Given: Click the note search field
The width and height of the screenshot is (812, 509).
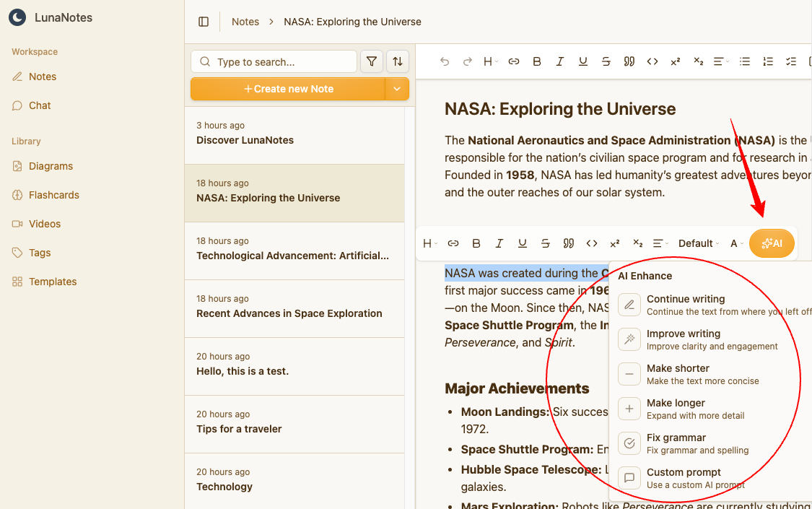Looking at the screenshot, I should (281, 62).
